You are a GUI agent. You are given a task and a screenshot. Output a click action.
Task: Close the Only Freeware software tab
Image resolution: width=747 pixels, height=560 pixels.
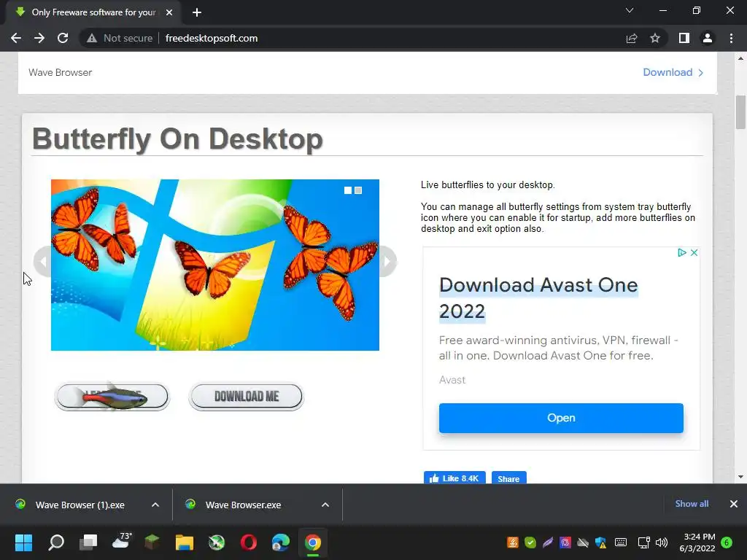tap(169, 12)
